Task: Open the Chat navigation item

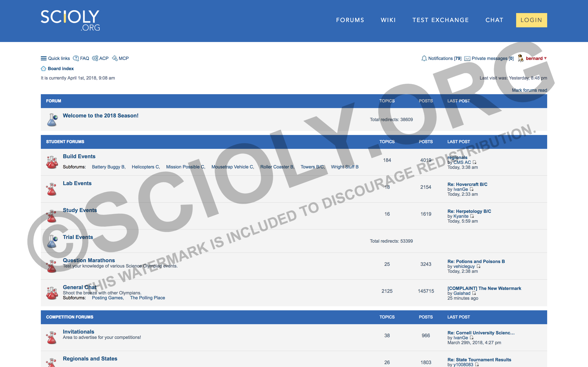Action: point(494,20)
